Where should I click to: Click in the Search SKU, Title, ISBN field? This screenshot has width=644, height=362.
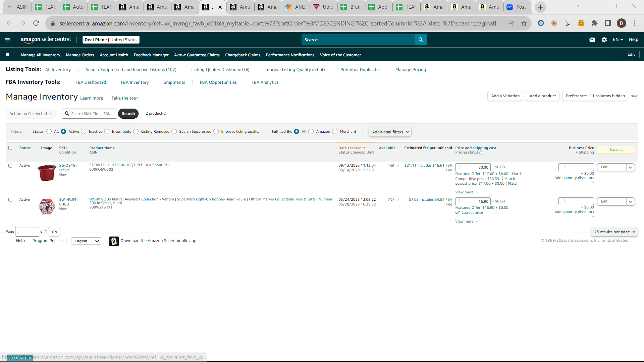(89, 114)
